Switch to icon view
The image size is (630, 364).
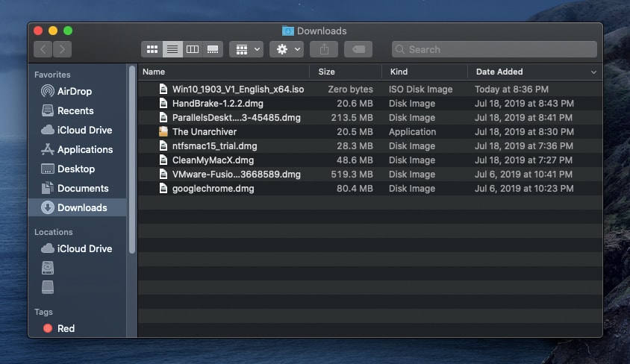click(152, 49)
